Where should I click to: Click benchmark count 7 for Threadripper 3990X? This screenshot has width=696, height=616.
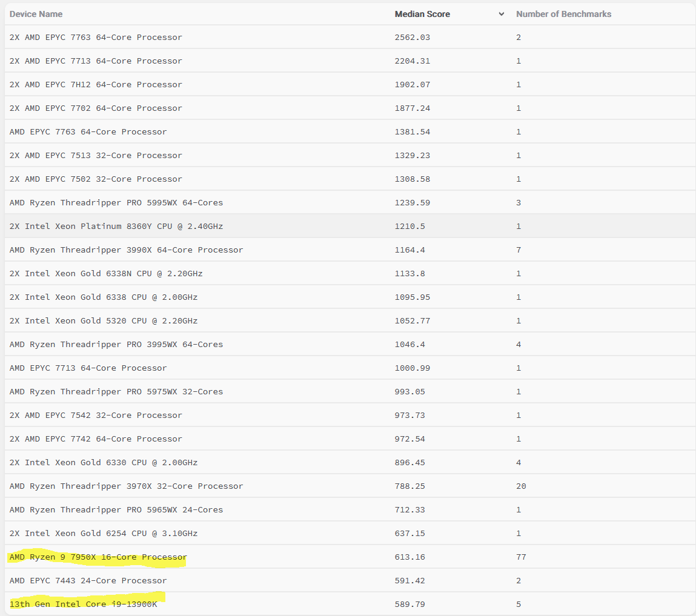click(x=519, y=250)
